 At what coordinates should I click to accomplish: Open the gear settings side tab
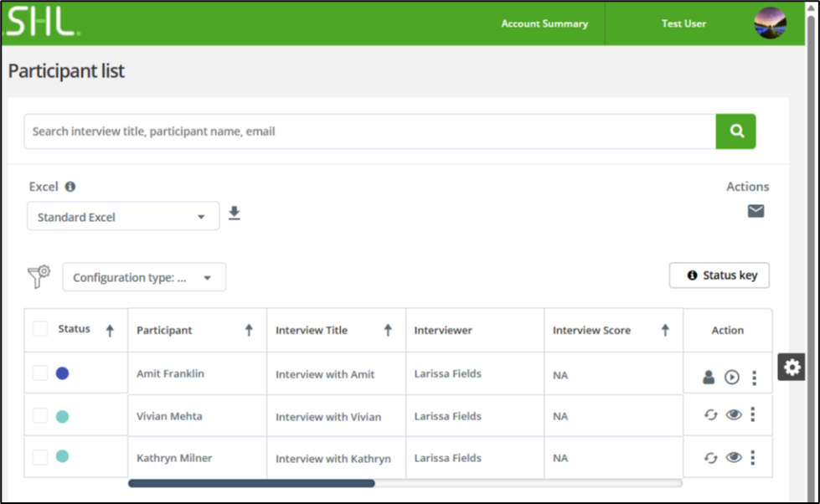click(792, 367)
